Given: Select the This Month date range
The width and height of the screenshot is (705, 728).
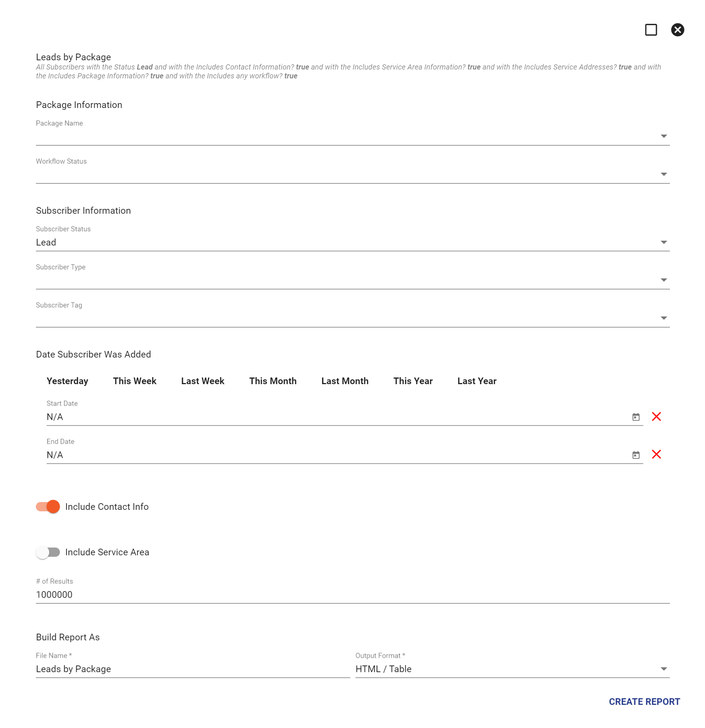Looking at the screenshot, I should [x=273, y=381].
